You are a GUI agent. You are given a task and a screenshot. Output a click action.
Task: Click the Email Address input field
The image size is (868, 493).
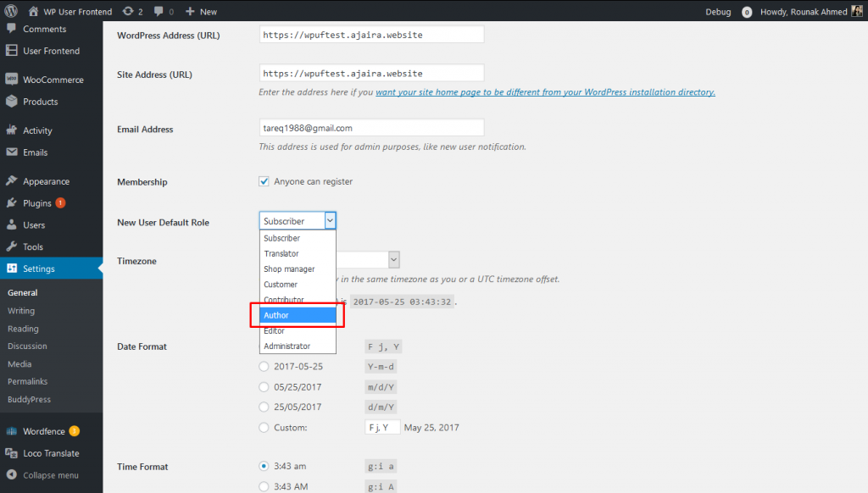(370, 127)
